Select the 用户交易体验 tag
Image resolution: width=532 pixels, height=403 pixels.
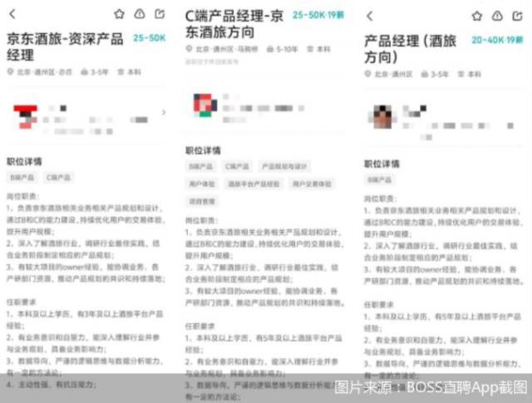(312, 184)
